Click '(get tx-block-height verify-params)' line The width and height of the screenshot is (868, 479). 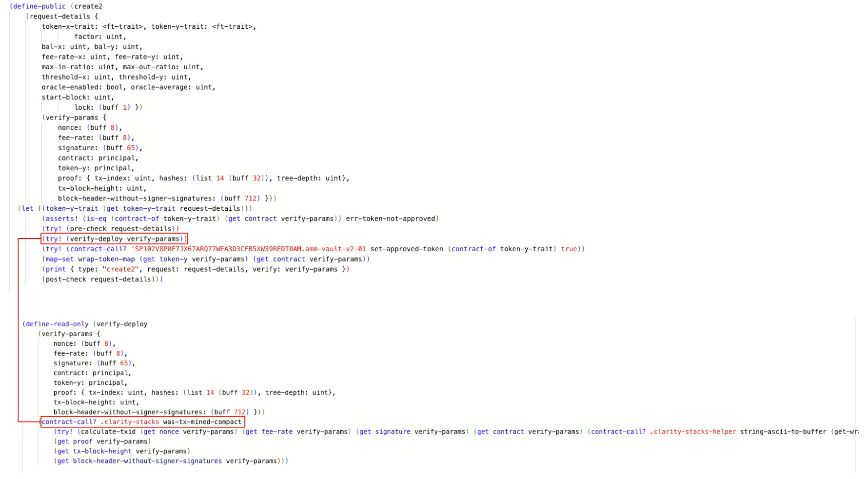[x=122, y=451]
